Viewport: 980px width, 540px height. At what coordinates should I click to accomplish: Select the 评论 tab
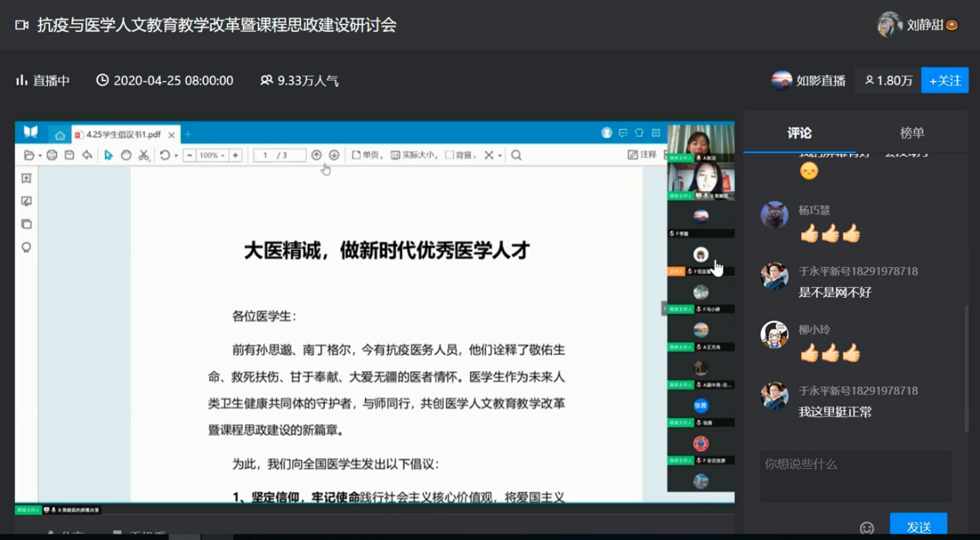pos(799,133)
